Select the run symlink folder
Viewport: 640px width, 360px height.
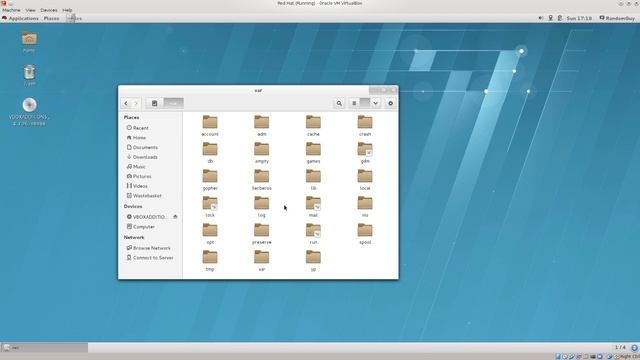tap(313, 234)
